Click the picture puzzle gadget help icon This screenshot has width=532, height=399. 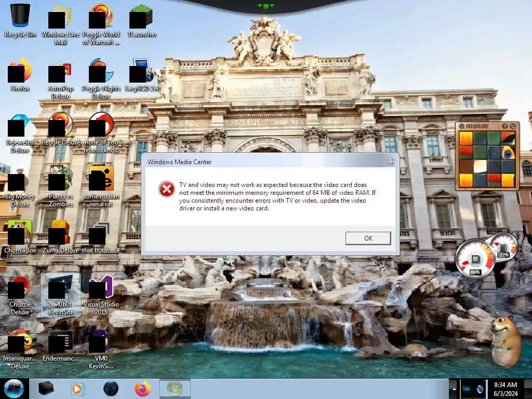505,126
